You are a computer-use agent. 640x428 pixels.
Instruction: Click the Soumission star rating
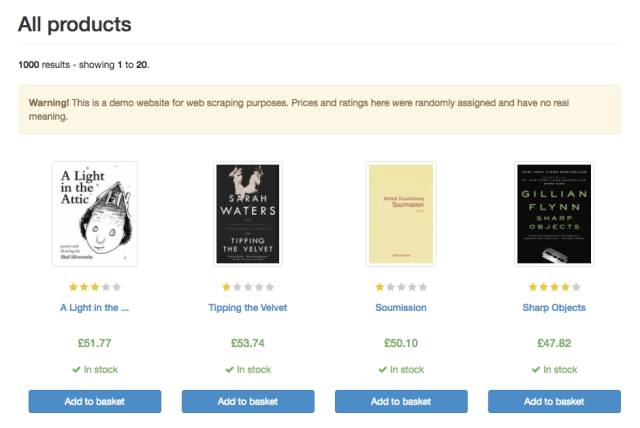click(400, 287)
